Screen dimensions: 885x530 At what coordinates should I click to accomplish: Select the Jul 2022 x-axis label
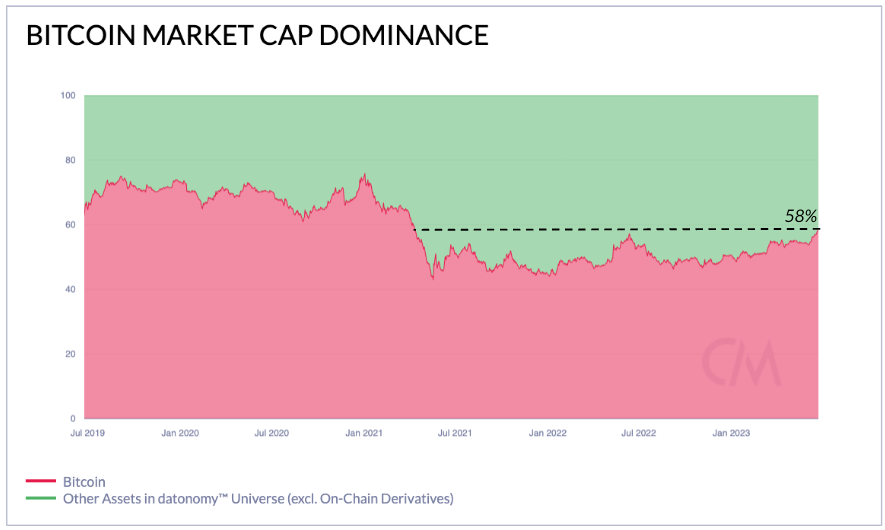coord(639,433)
